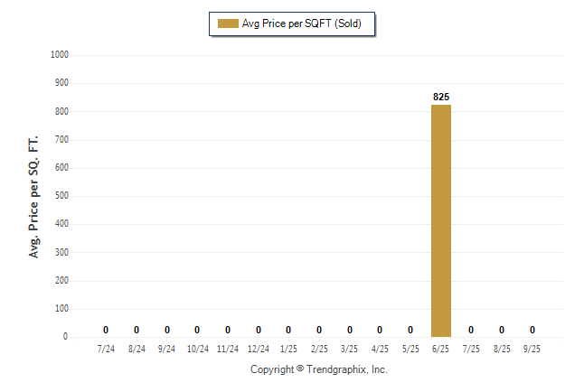Click the 1000 y-axis tick label
The image size is (584, 392).
pyautogui.click(x=61, y=55)
